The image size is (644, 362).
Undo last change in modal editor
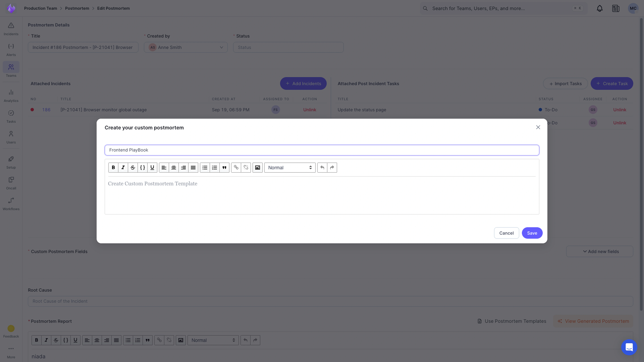(322, 167)
